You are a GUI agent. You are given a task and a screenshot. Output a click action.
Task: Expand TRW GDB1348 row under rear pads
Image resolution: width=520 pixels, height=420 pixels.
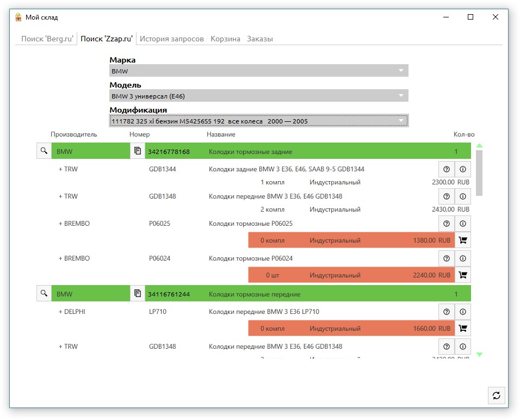tap(60, 196)
